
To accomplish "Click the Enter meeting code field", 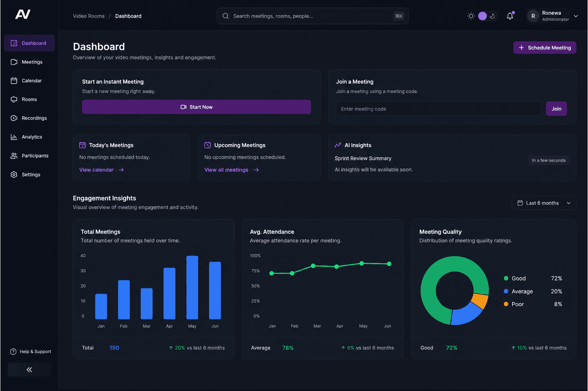I will [439, 109].
